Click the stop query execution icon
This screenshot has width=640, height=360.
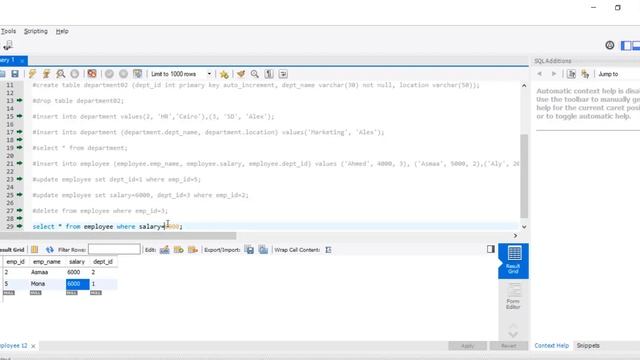tap(75, 74)
